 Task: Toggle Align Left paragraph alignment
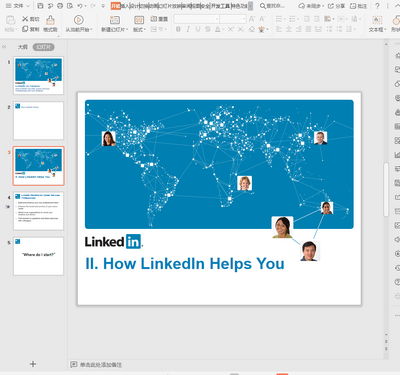tap(279, 29)
